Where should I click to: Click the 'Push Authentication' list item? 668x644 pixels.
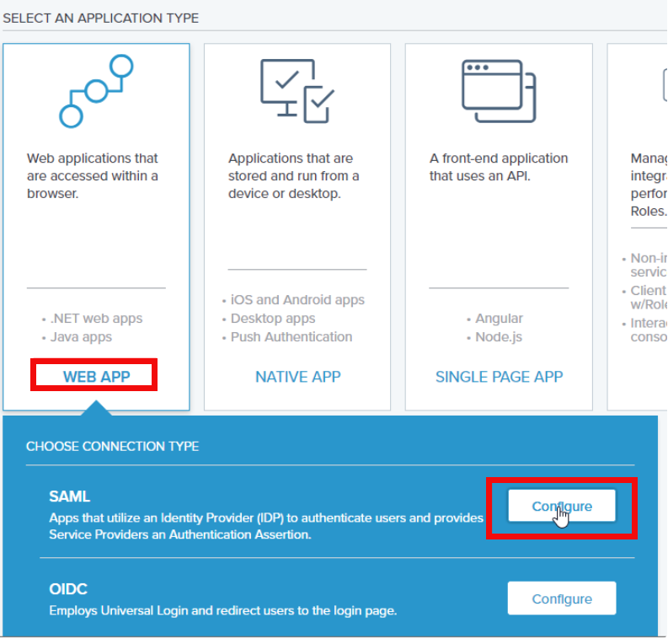[291, 337]
